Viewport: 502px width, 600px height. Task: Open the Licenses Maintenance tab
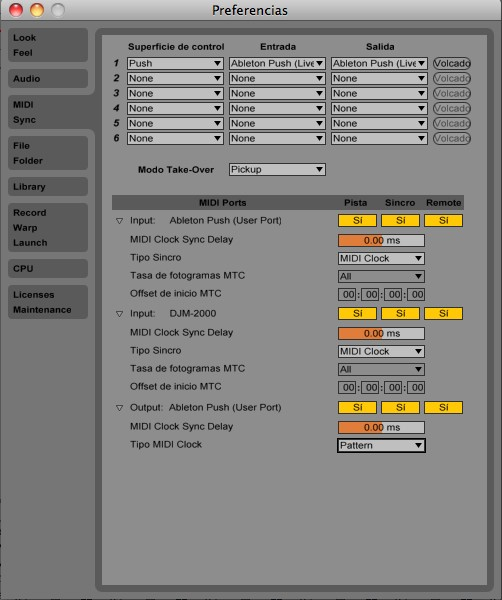tap(48, 302)
